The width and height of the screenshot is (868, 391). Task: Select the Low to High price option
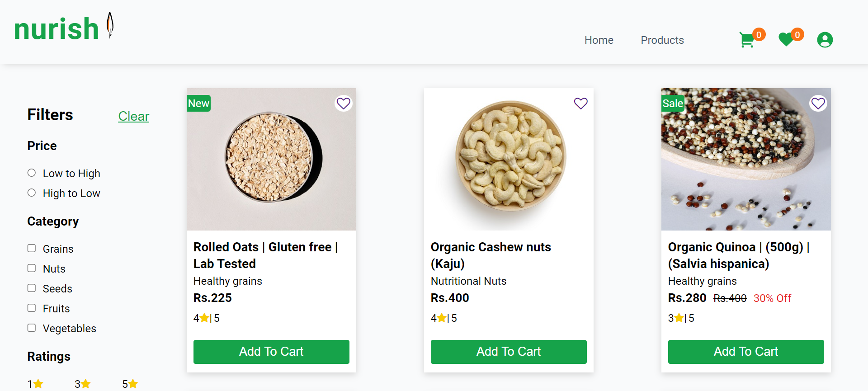click(x=32, y=173)
